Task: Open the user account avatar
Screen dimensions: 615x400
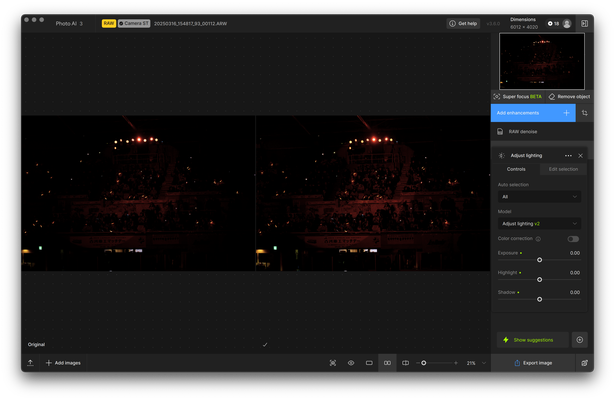Action: click(567, 24)
